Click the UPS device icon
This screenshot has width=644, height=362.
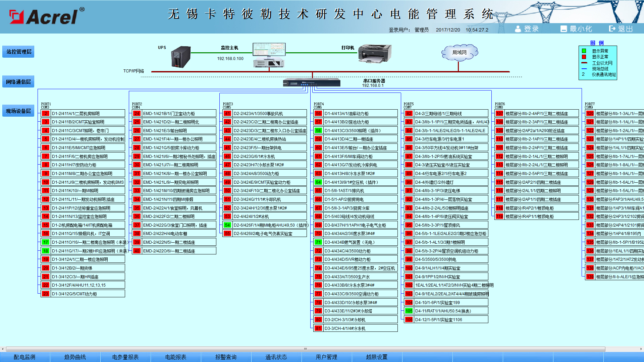coord(181,57)
